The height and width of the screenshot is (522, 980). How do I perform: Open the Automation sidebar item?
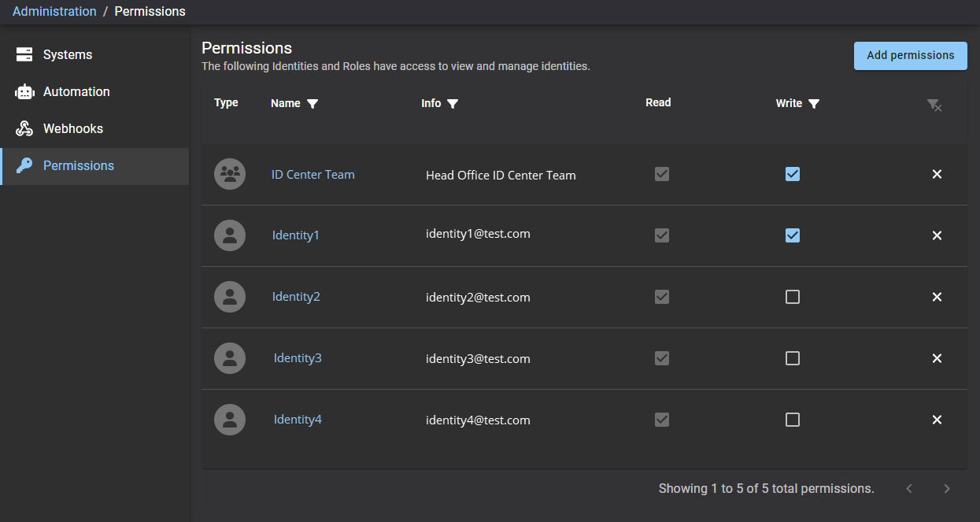click(x=76, y=92)
